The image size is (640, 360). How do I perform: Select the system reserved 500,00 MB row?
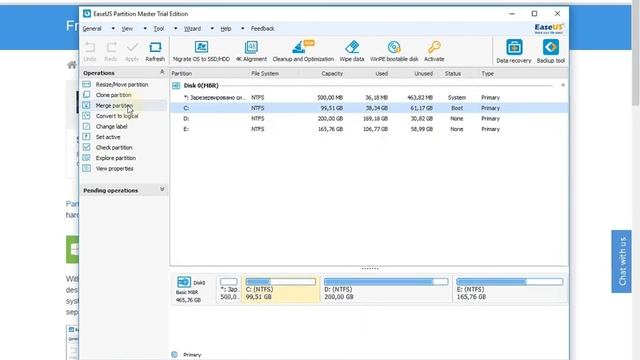pyautogui.click(x=369, y=98)
